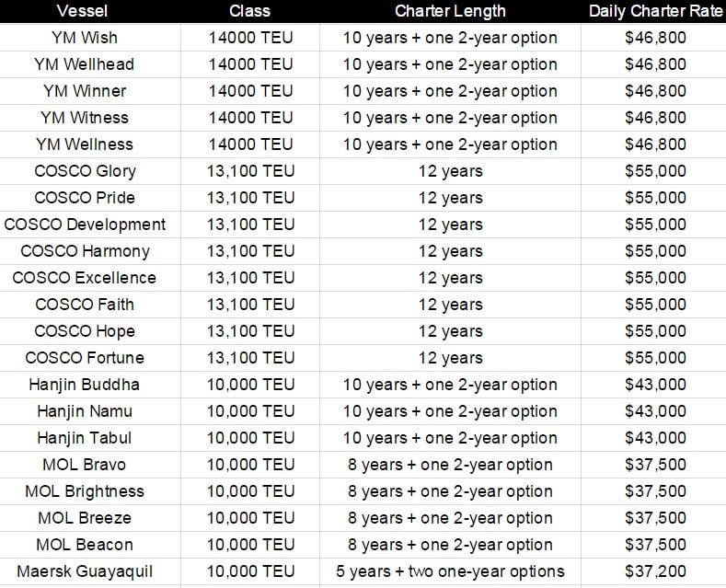This screenshot has height=588, width=726.
Task: Click the Vessel column header
Action: coord(84,11)
